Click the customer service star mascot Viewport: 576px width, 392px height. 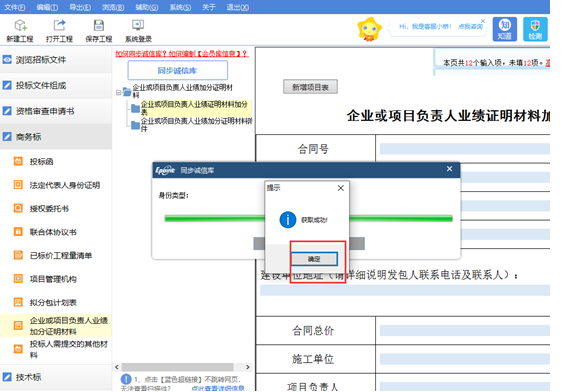click(x=370, y=29)
